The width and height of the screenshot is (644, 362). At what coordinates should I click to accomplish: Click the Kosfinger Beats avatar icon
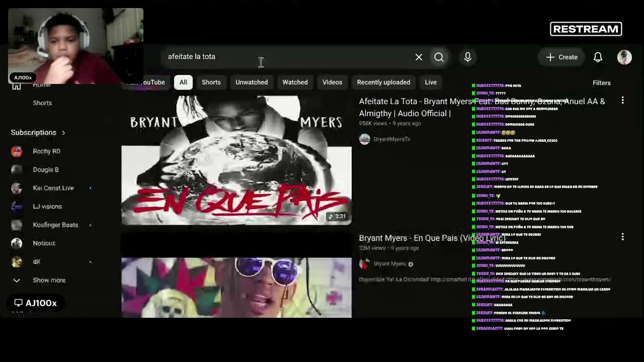pos(17,225)
